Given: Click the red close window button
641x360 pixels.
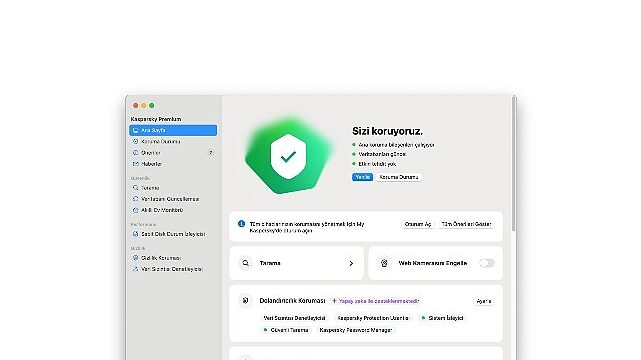Looking at the screenshot, I should pos(136,105).
